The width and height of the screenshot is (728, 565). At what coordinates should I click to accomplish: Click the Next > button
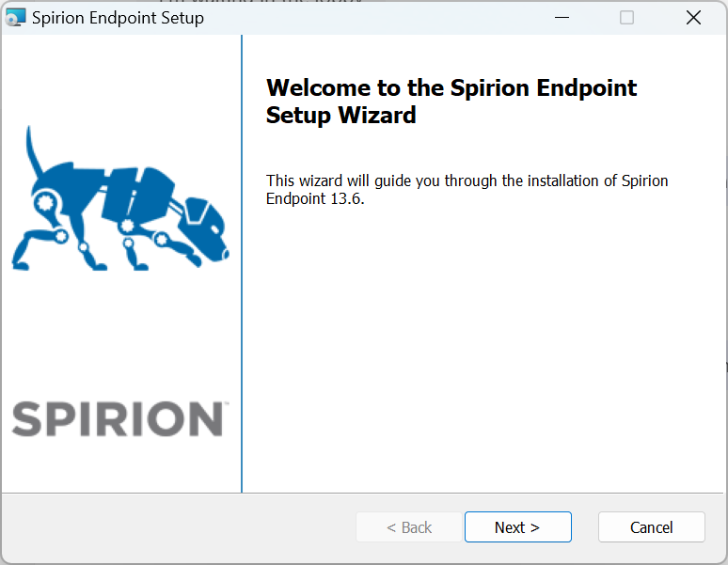pyautogui.click(x=517, y=527)
